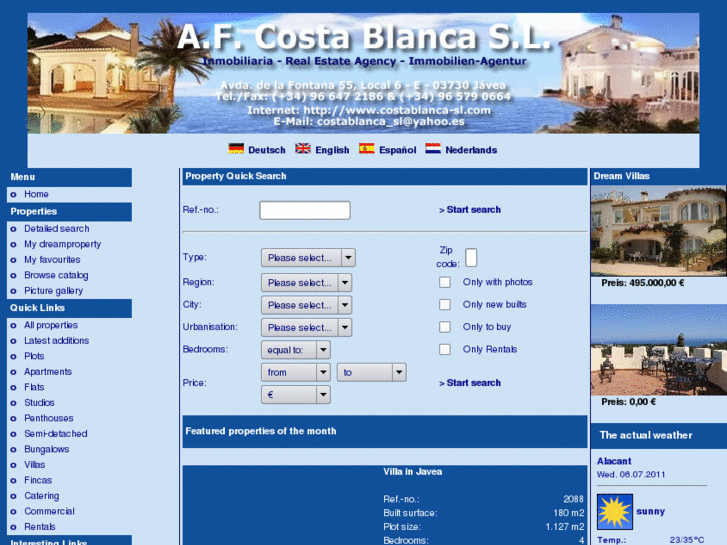727x545 pixels.
Task: Open the Bungalows quick link
Action: (46, 449)
